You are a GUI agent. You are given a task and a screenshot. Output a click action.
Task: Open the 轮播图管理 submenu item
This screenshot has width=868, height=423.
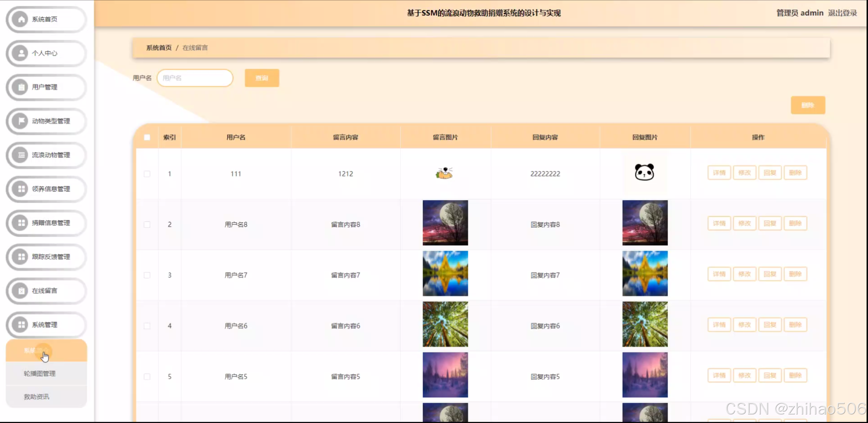[39, 374]
